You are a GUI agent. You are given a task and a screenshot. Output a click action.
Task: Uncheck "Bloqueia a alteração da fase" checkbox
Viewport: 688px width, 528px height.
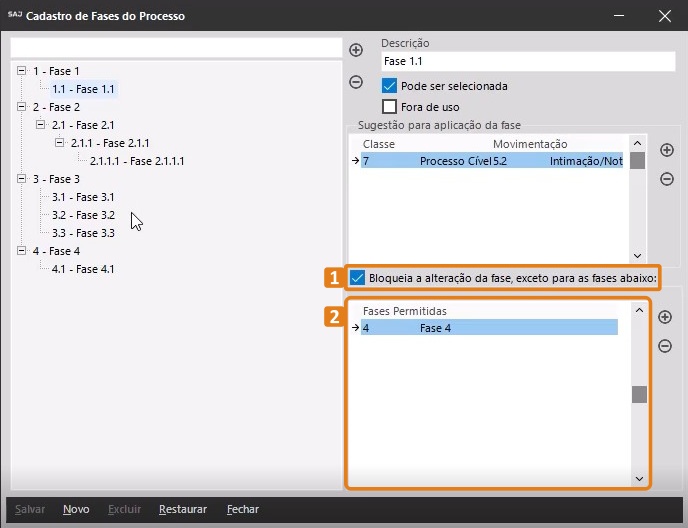point(358,277)
